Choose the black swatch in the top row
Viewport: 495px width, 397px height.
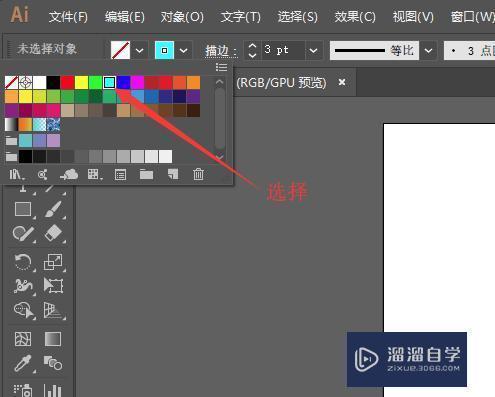tap(53, 82)
